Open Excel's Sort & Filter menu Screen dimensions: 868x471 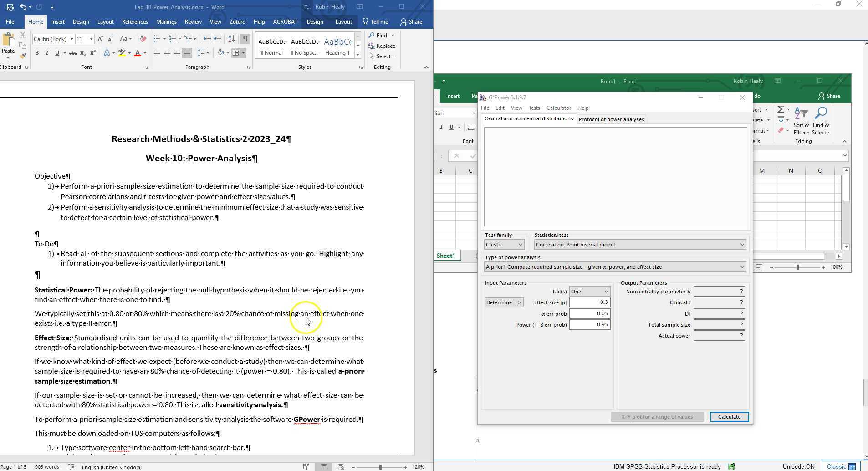point(801,122)
